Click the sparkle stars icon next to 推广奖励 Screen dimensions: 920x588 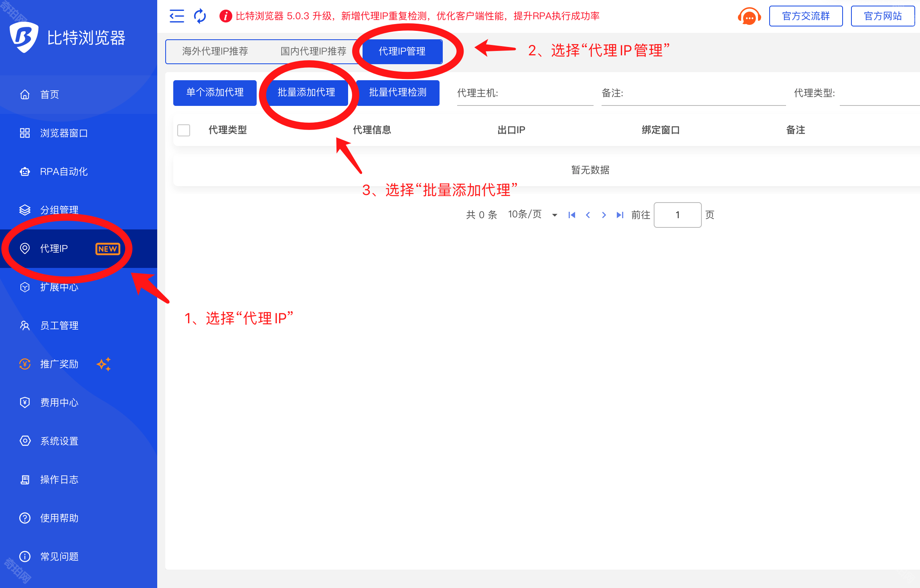[x=104, y=364]
